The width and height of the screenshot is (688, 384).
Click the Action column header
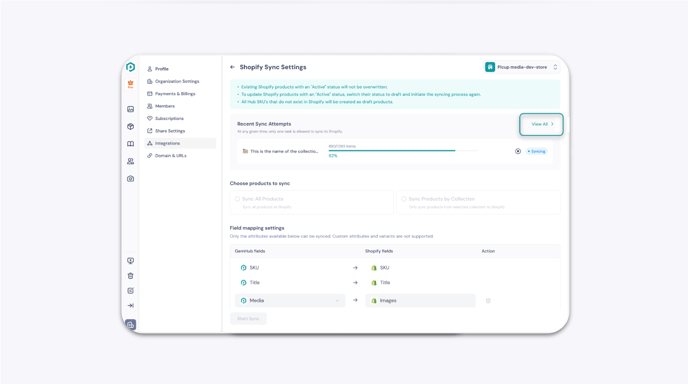pyautogui.click(x=488, y=251)
